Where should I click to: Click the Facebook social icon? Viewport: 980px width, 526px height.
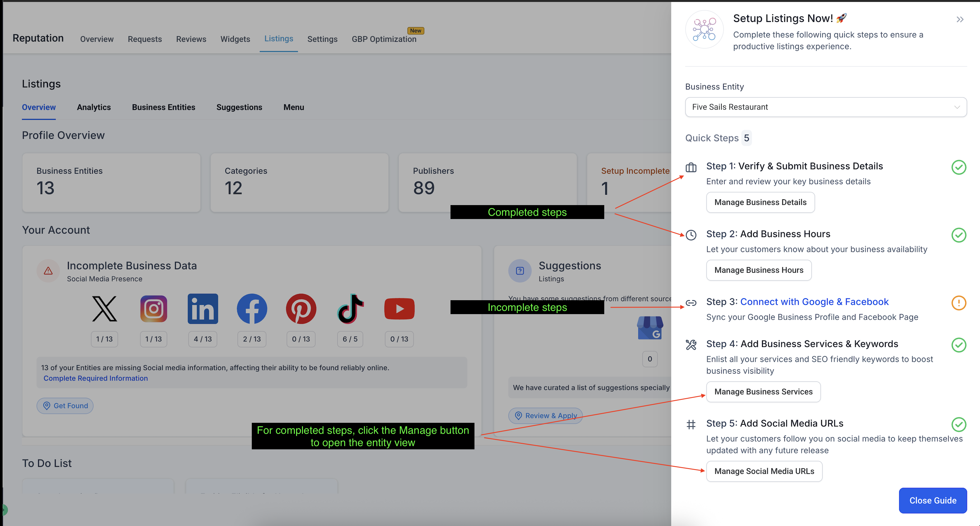252,308
